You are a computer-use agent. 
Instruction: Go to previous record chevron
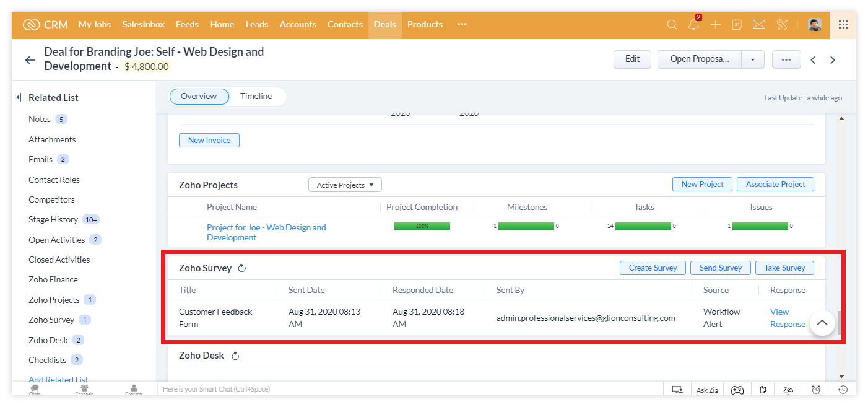coord(813,60)
